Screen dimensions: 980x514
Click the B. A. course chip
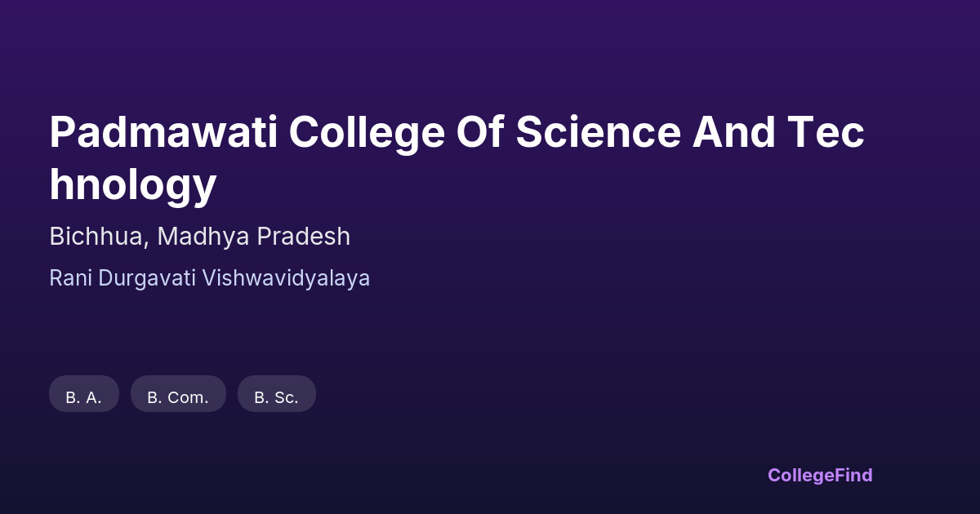tap(84, 394)
